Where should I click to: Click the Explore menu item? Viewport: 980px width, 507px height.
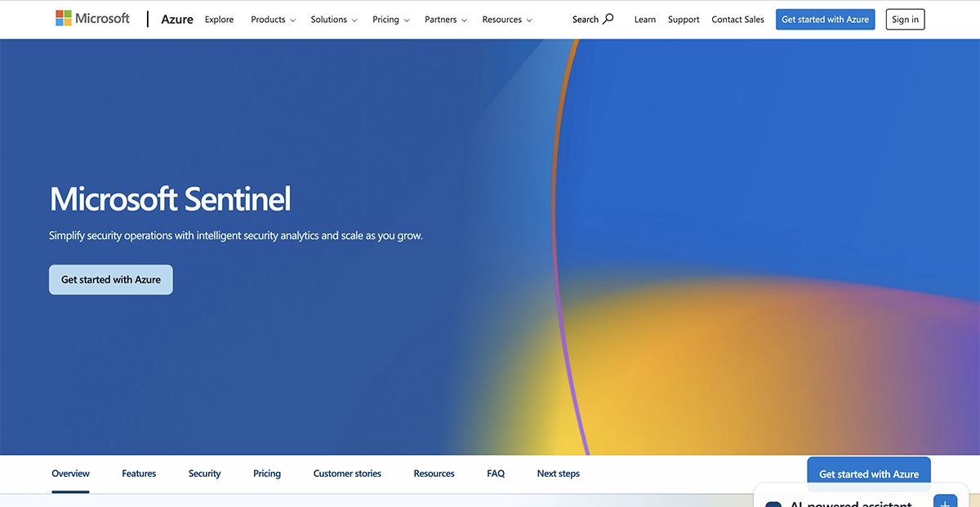click(x=219, y=20)
